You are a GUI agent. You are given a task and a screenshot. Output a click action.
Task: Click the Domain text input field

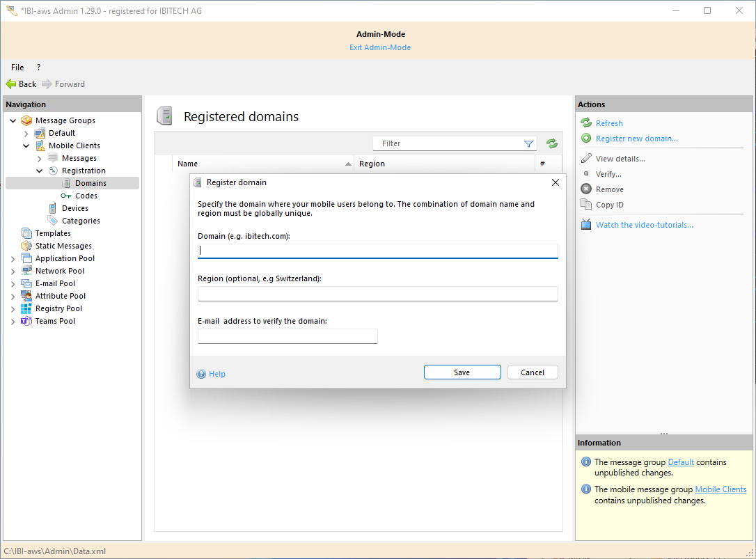tap(377, 251)
